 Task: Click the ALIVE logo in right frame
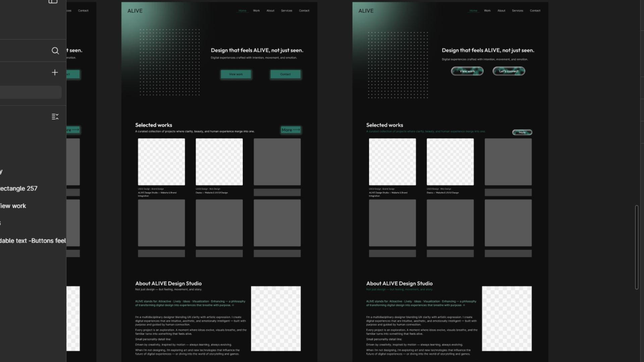(366, 11)
